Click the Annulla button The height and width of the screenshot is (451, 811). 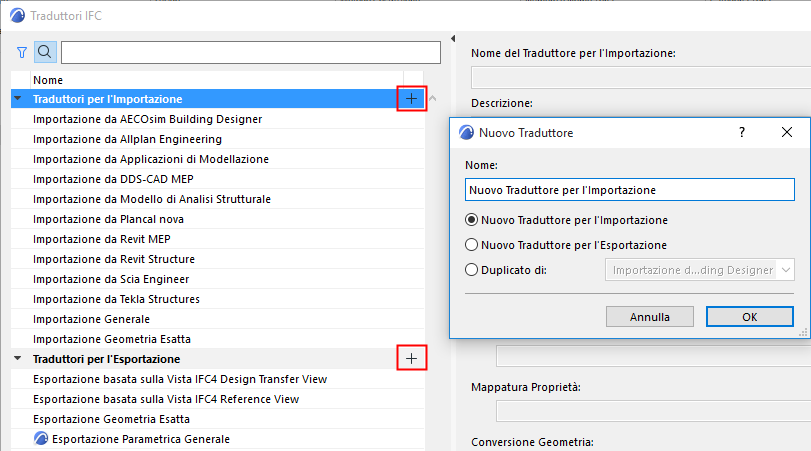pos(650,316)
